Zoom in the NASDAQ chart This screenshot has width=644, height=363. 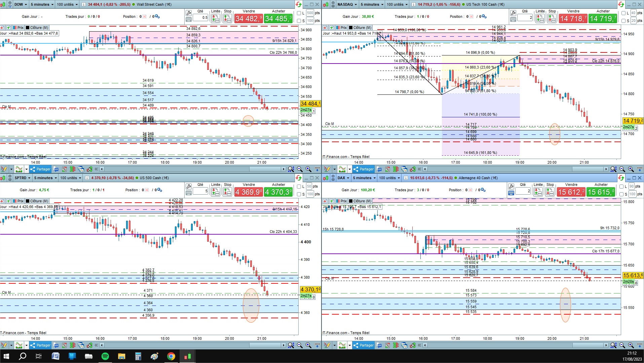pyautogui.click(x=631, y=169)
